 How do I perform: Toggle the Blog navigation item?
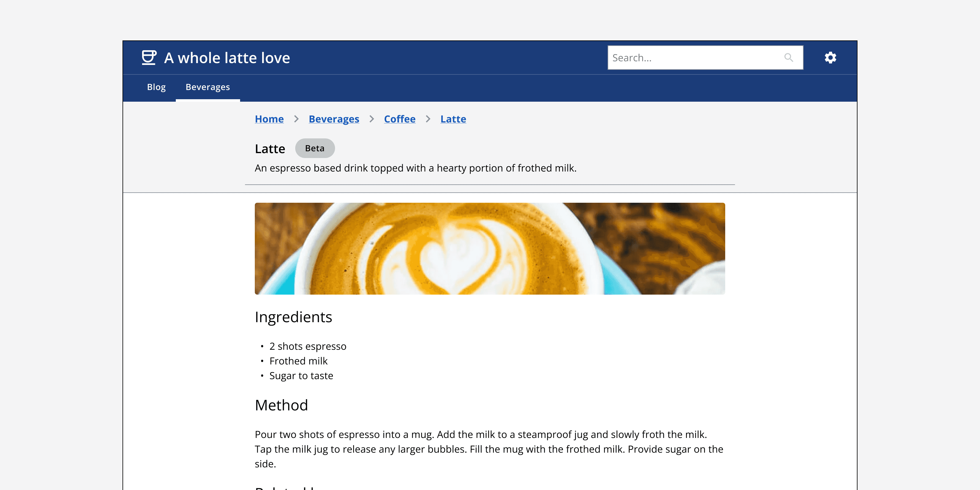(156, 87)
